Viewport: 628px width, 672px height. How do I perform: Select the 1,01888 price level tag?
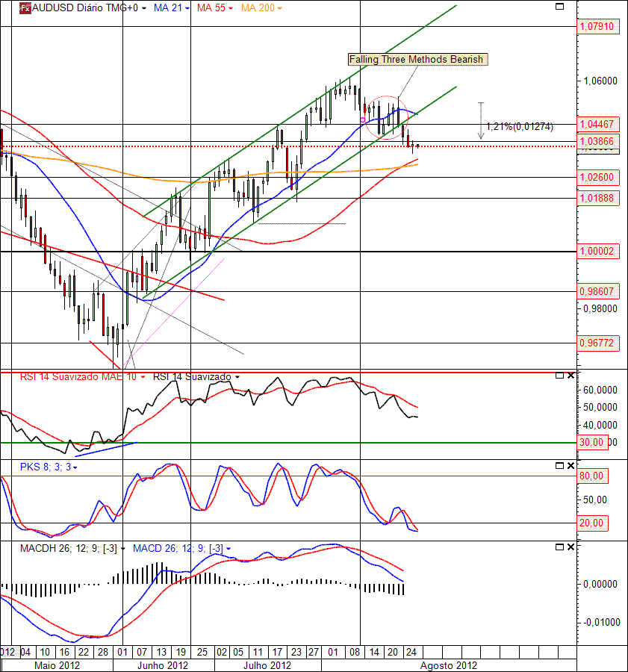pyautogui.click(x=598, y=198)
